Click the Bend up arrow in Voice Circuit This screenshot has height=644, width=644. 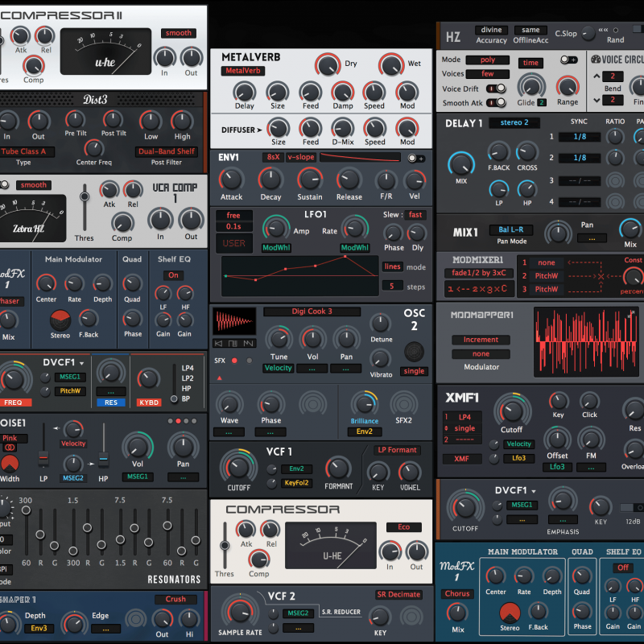pyautogui.click(x=597, y=76)
